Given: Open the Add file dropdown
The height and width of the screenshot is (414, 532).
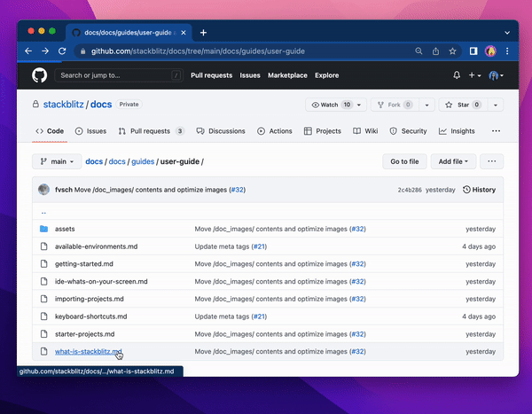Looking at the screenshot, I should [x=453, y=161].
